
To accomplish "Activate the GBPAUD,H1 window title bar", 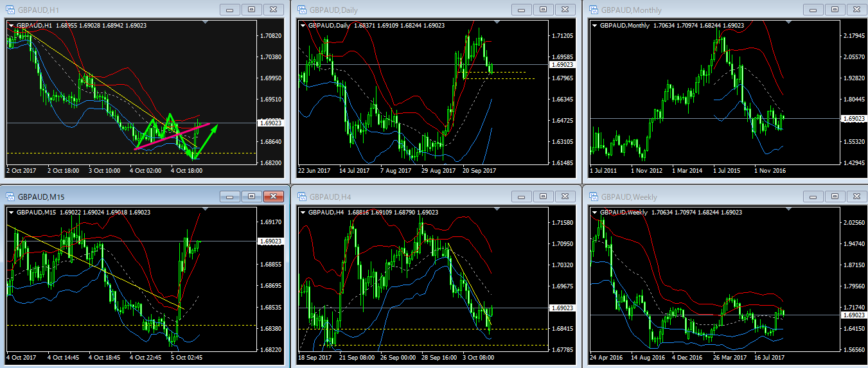I will [128, 10].
